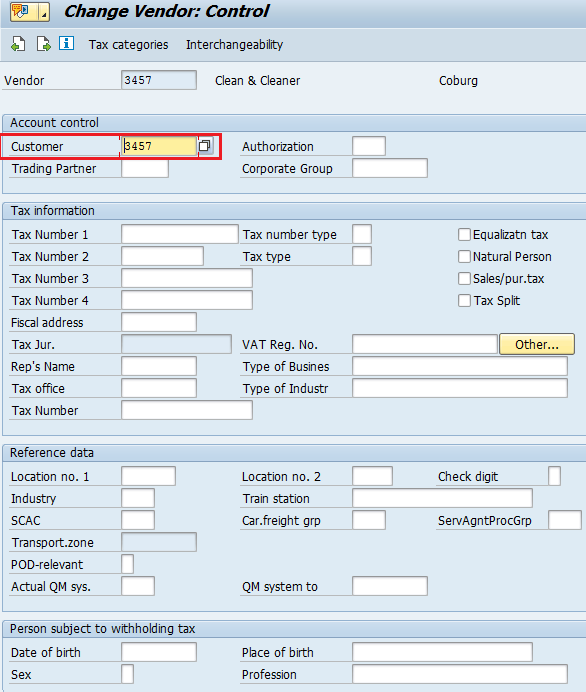Image resolution: width=586 pixels, height=692 pixels.
Task: Click the Date of birth field
Action: (x=159, y=652)
